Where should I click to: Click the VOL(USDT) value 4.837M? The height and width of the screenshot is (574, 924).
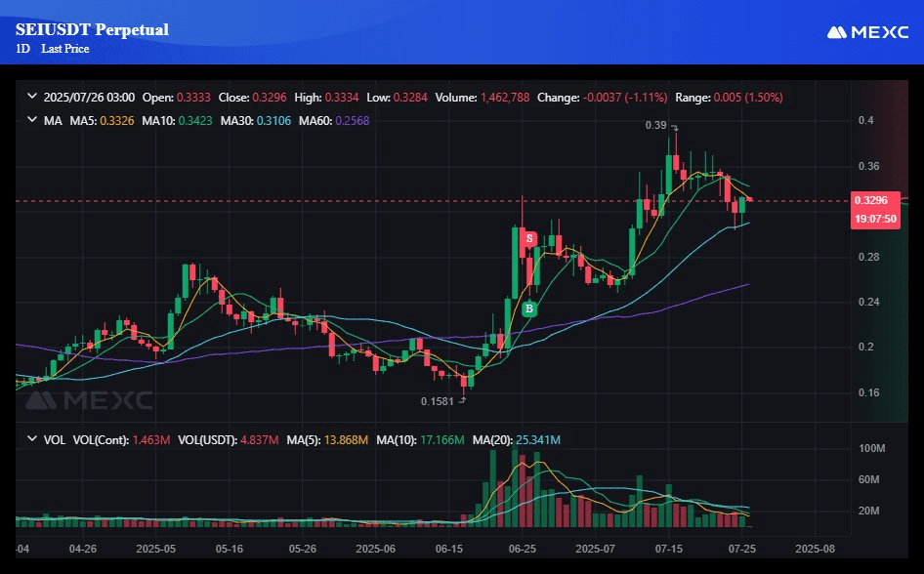(x=259, y=439)
